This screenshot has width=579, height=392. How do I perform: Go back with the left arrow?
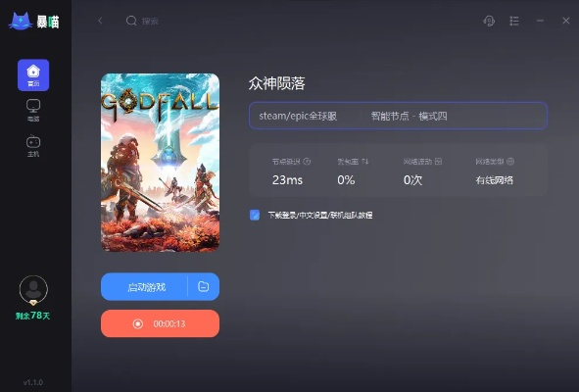[x=100, y=21]
